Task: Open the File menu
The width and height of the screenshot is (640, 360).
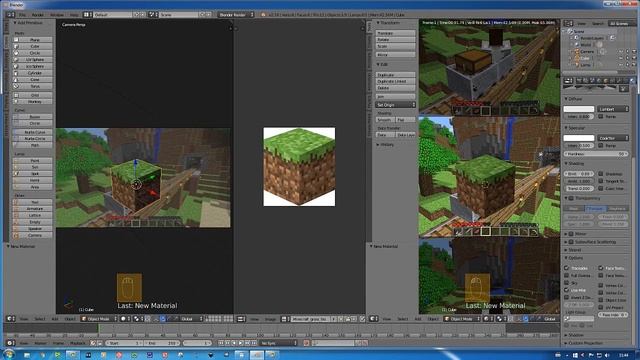Action: coord(22,15)
